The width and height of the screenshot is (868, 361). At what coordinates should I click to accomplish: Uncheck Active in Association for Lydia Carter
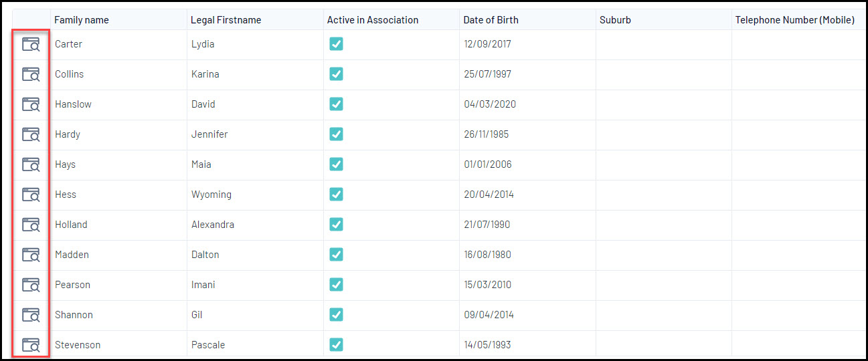[336, 44]
